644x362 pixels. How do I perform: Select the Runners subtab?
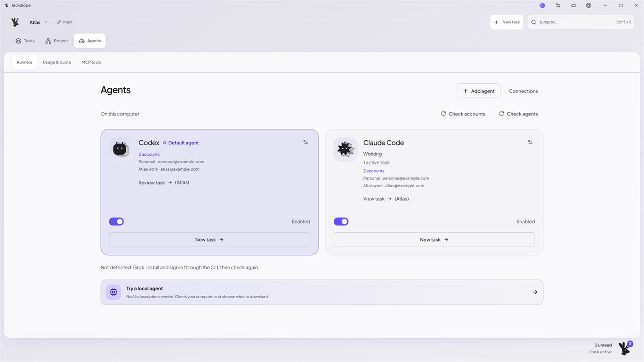pos(24,62)
